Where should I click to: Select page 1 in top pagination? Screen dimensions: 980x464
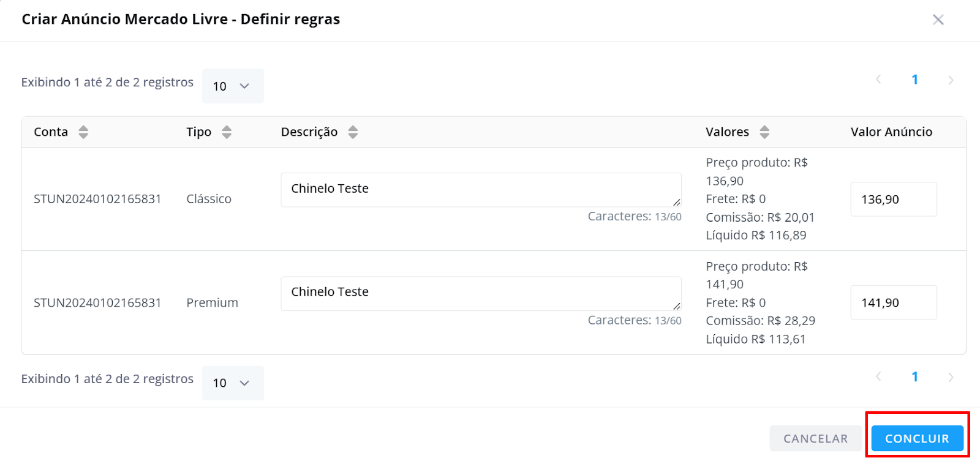pyautogui.click(x=914, y=80)
